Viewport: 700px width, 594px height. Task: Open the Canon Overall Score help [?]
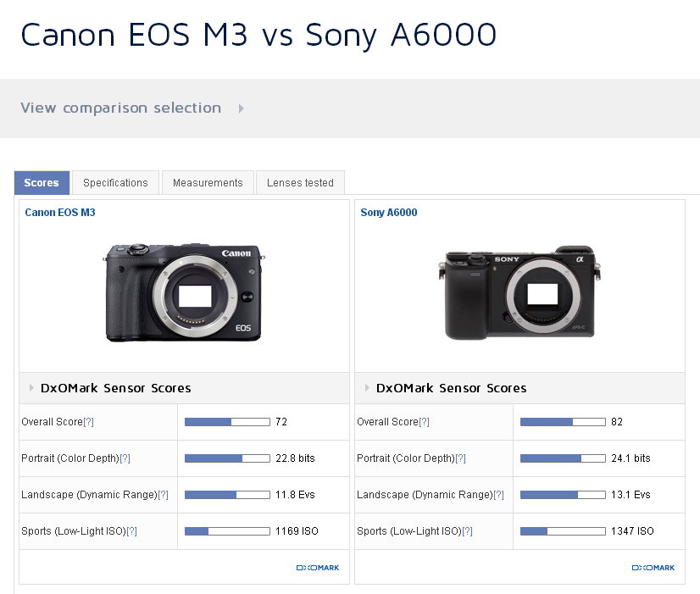pyautogui.click(x=88, y=422)
